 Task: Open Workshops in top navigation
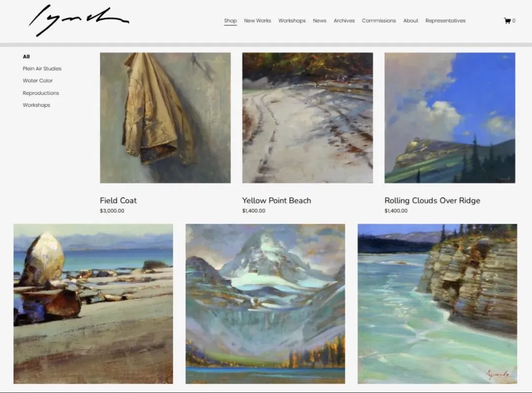(292, 21)
